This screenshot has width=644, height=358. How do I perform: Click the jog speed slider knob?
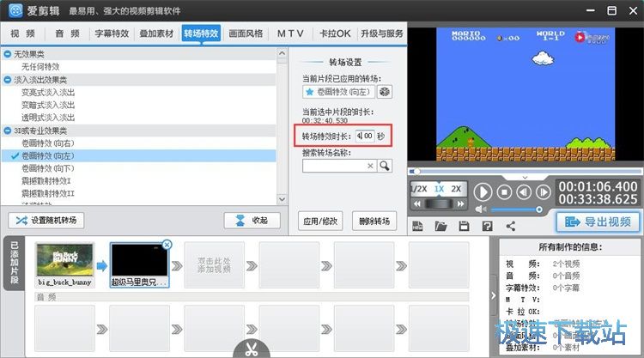[x=439, y=203]
